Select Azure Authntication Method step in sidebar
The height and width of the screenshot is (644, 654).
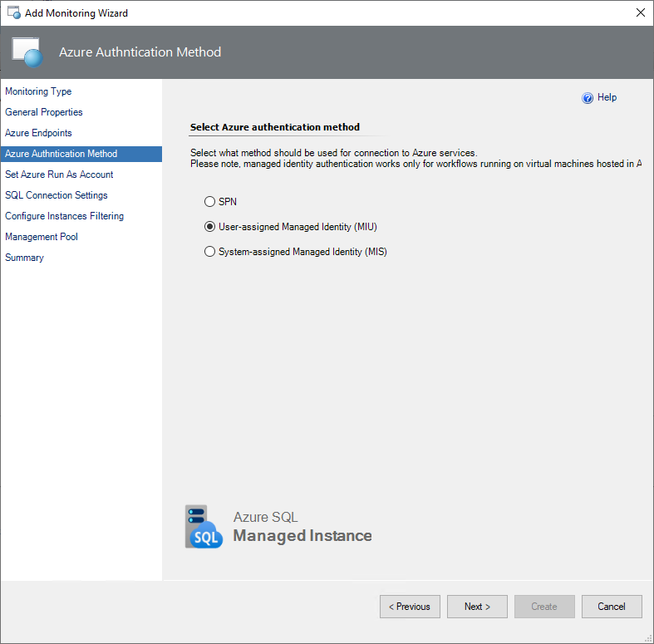coord(81,154)
